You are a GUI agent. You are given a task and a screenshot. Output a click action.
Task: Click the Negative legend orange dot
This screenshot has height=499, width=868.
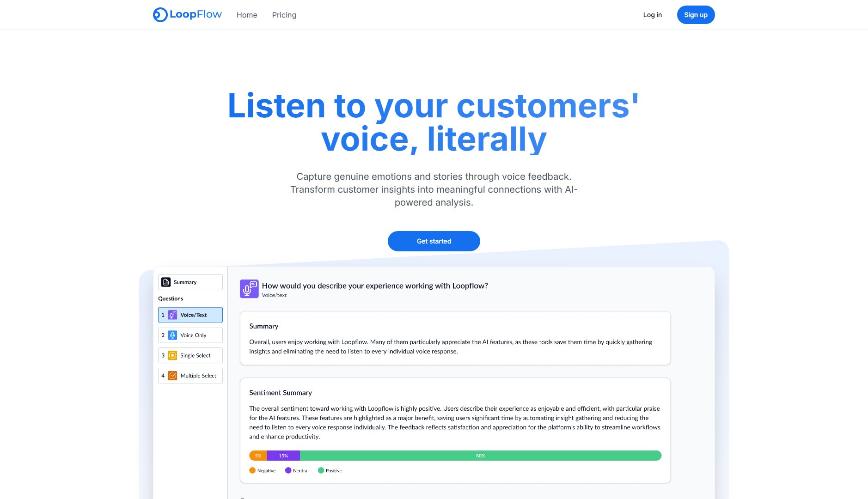[x=253, y=470]
